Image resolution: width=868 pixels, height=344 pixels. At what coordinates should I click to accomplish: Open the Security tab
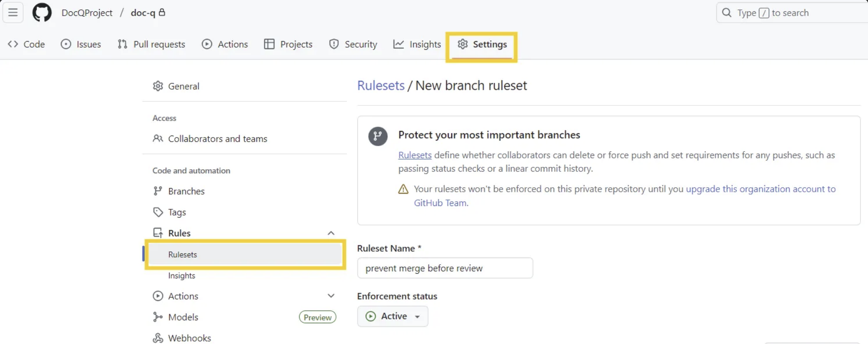point(353,44)
